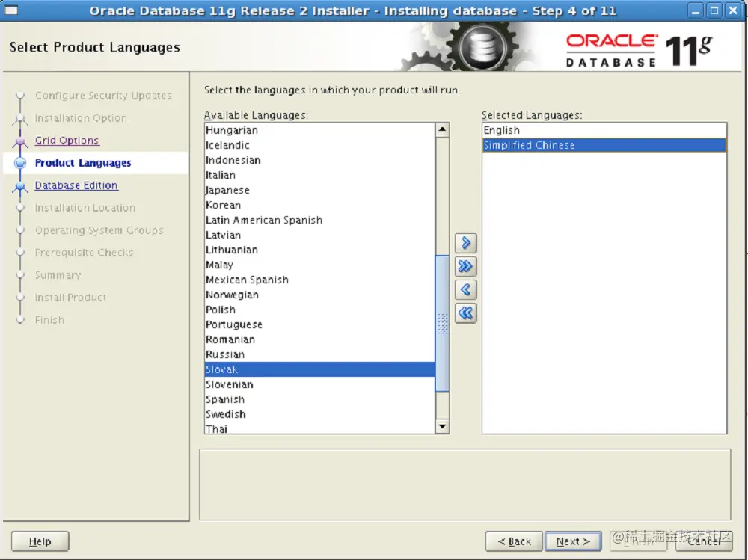Click the scrollbar track below the thumb
Screen dimensions: 748x560
(441, 404)
